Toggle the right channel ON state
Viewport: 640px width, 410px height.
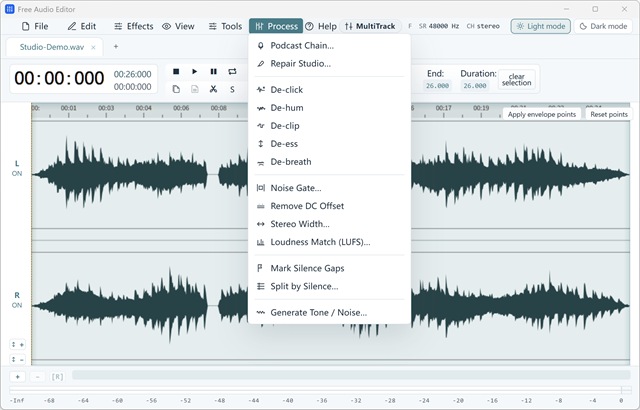[17, 305]
